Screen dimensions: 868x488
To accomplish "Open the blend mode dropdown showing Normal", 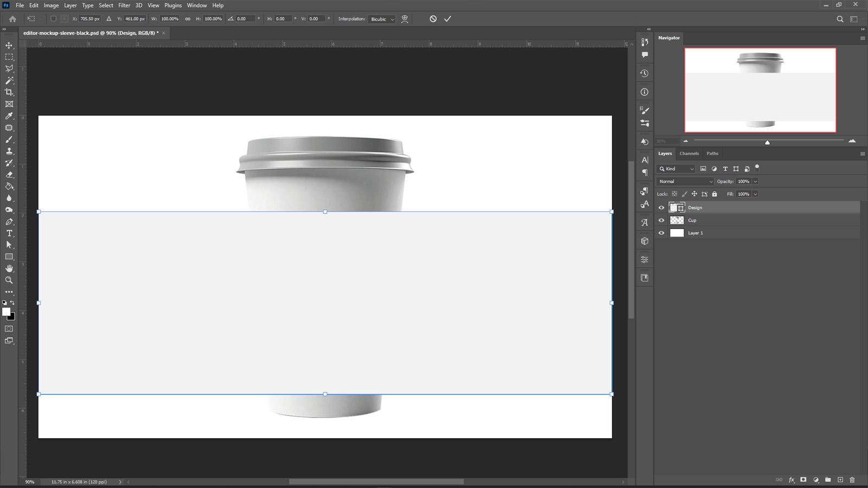I will tap(685, 181).
